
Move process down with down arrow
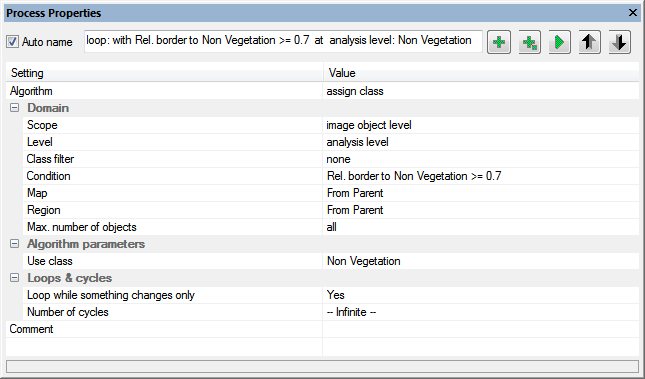click(x=619, y=42)
